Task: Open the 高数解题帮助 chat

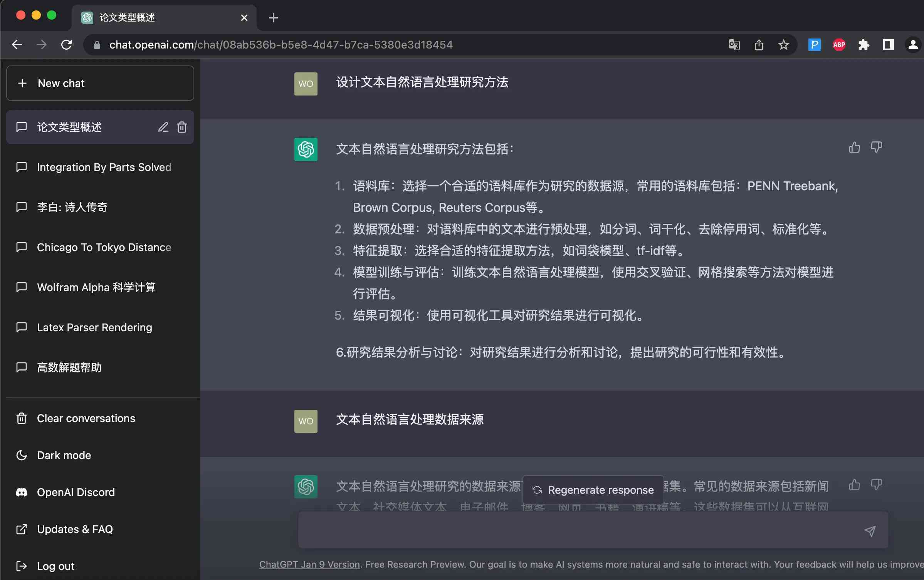Action: click(x=100, y=367)
